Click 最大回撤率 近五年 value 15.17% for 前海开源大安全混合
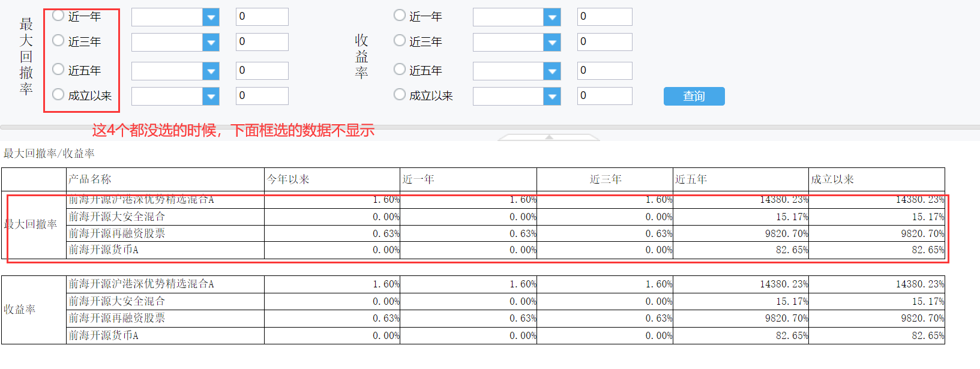The image size is (980, 369). click(x=792, y=217)
